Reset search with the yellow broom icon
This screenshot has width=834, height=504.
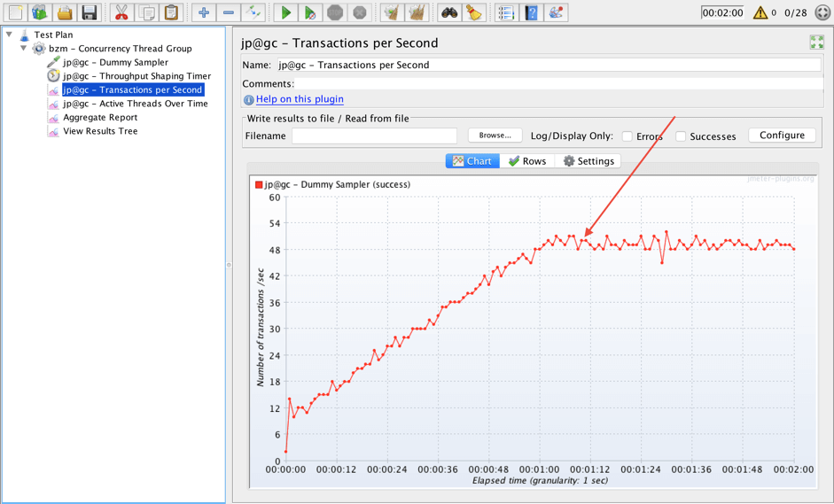[474, 12]
